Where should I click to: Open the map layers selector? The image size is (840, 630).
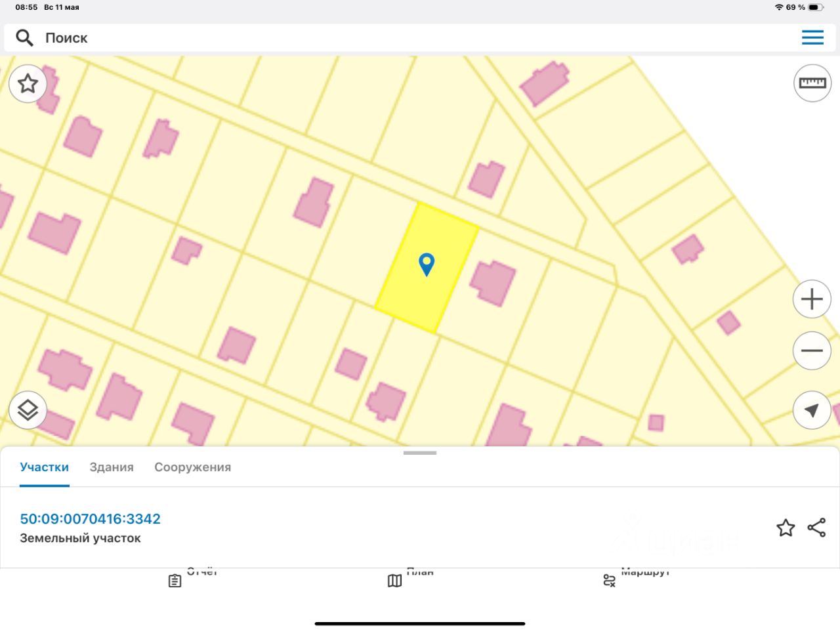tap(28, 410)
